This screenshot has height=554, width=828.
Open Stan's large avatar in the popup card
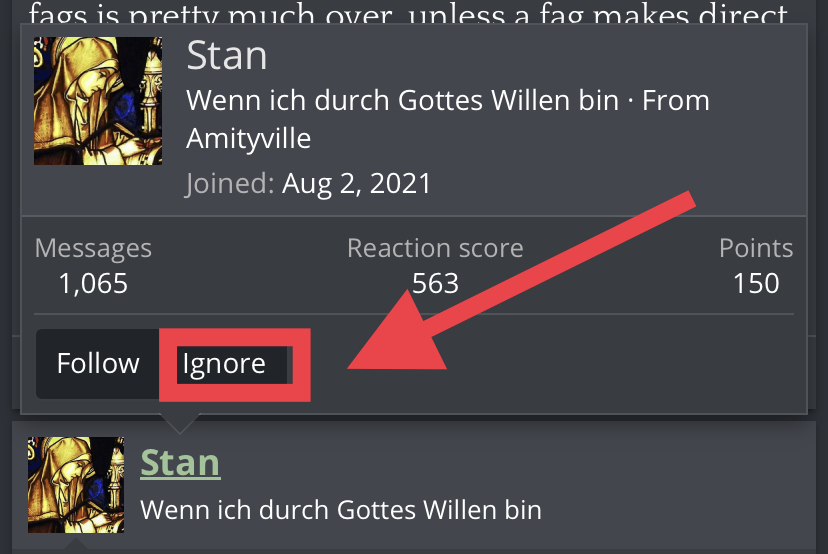click(98, 101)
